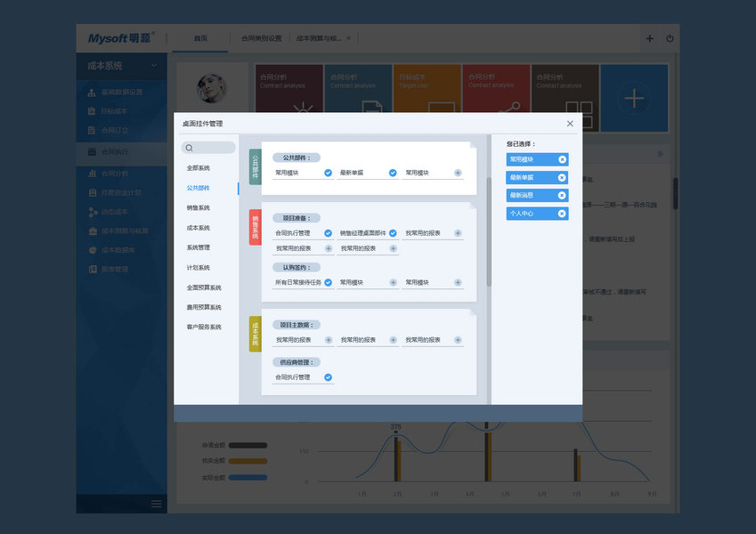This screenshot has width=756, height=534.
Task: Open the orange 目标成本 tile
Action: [427, 89]
